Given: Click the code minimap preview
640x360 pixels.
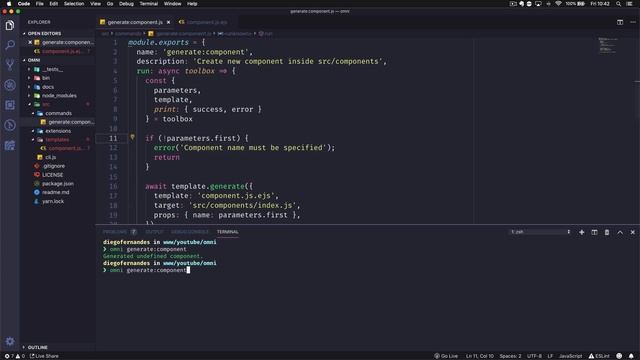Looking at the screenshot, I should [x=608, y=45].
